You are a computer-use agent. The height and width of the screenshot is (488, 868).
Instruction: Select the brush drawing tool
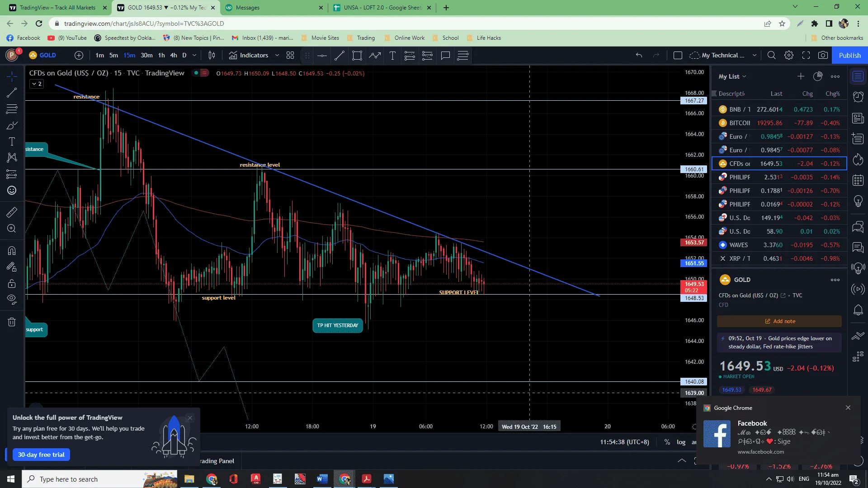(x=12, y=125)
